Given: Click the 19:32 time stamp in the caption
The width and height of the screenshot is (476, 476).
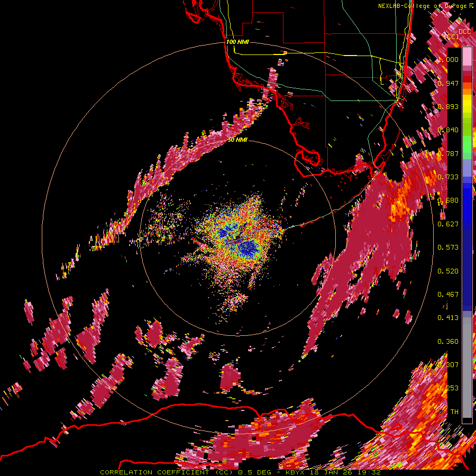Looking at the screenshot, I should [368, 472].
